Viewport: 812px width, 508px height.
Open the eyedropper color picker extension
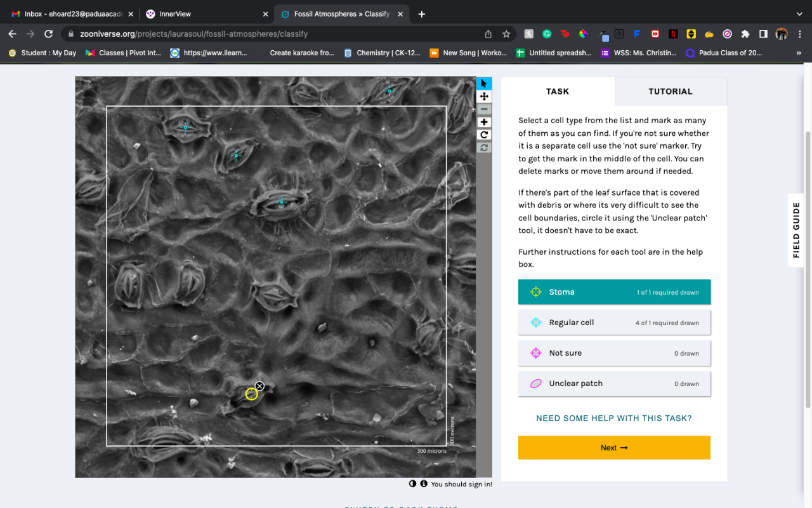click(x=603, y=34)
